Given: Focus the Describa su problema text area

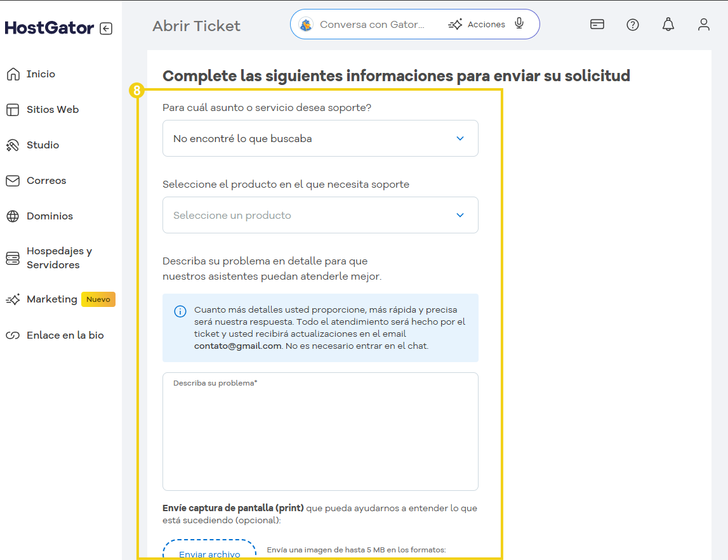Looking at the screenshot, I should click(320, 434).
